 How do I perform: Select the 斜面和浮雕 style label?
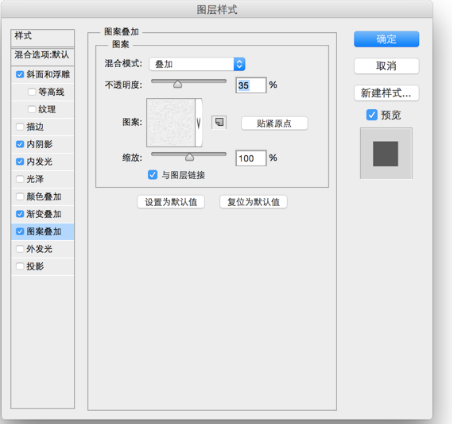(48, 74)
